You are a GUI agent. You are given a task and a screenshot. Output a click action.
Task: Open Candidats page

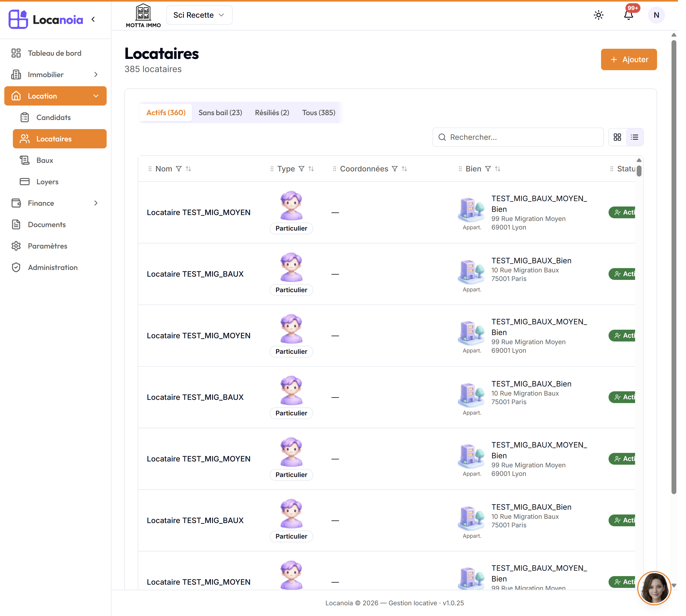pos(59,118)
